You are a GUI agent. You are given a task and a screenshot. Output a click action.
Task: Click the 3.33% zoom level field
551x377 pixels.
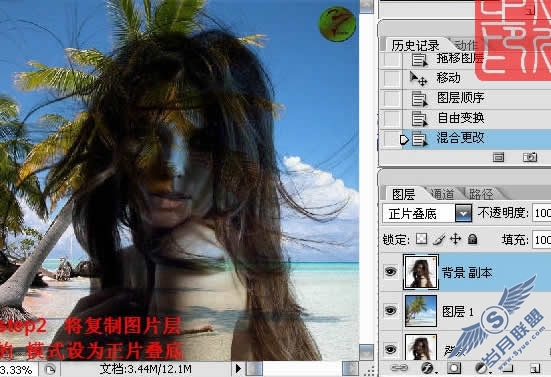tap(18, 370)
